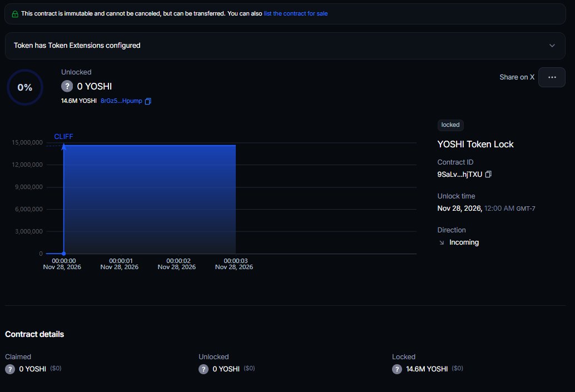Click the Incoming direction text
The image size is (575, 392).
[x=464, y=242]
